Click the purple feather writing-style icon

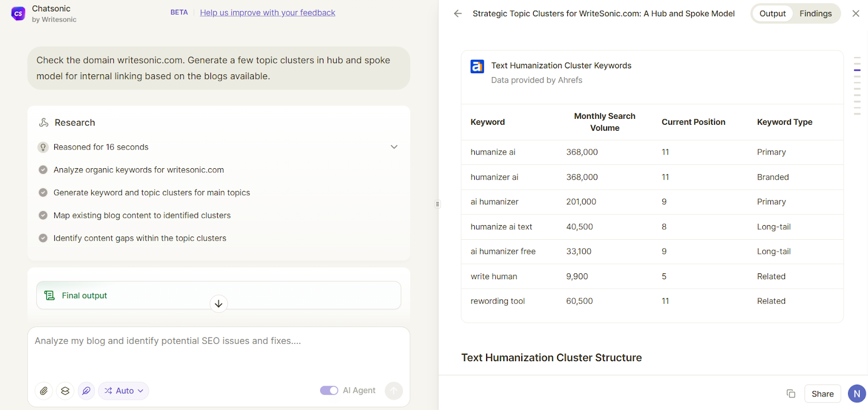click(x=86, y=390)
